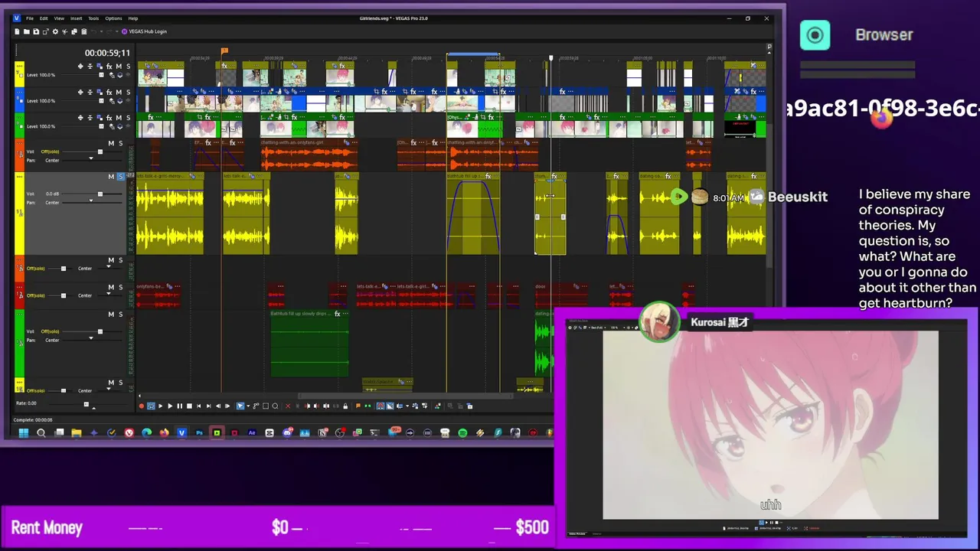Open the edit tool selector dropdown arrow

click(x=248, y=406)
